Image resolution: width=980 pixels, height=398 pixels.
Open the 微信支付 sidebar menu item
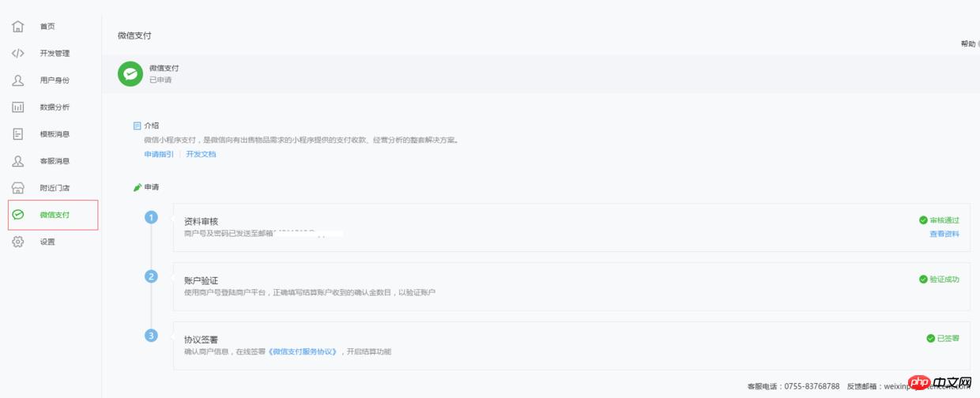tap(54, 215)
